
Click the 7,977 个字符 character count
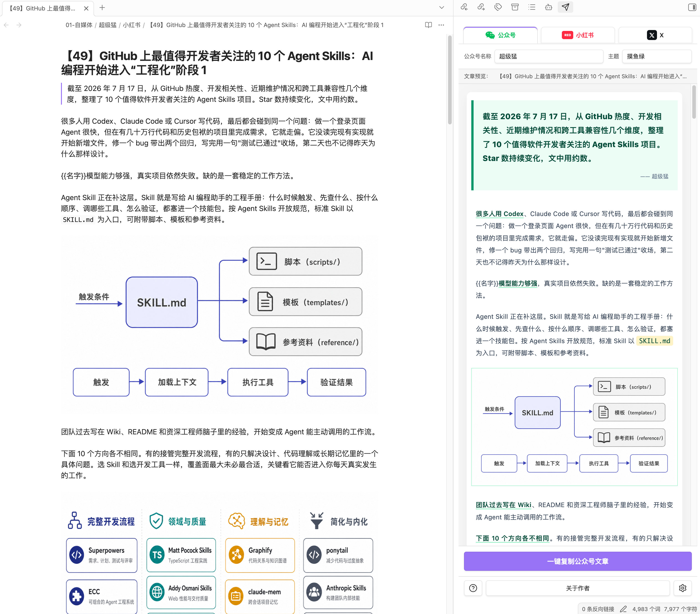(x=680, y=609)
